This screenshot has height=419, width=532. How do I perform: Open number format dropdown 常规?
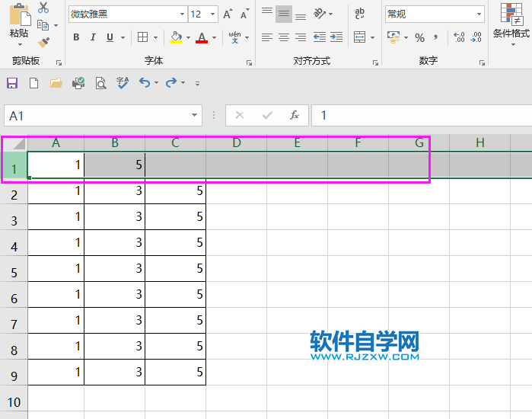(x=479, y=14)
